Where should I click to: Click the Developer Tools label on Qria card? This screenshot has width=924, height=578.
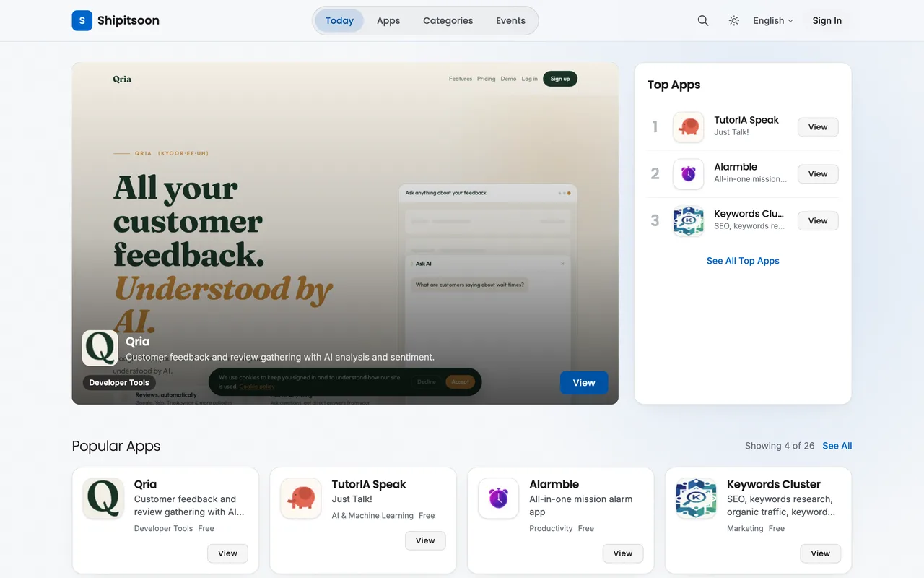[163, 528]
